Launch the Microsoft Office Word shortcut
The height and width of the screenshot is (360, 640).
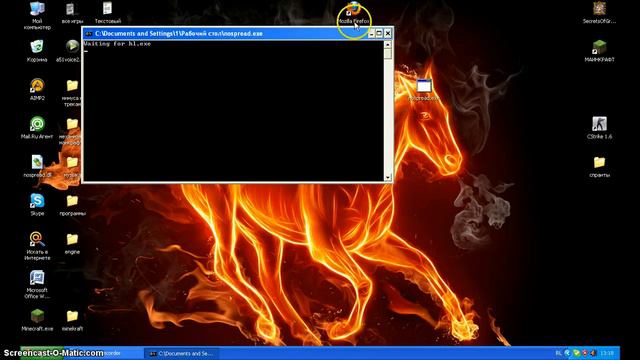37,278
